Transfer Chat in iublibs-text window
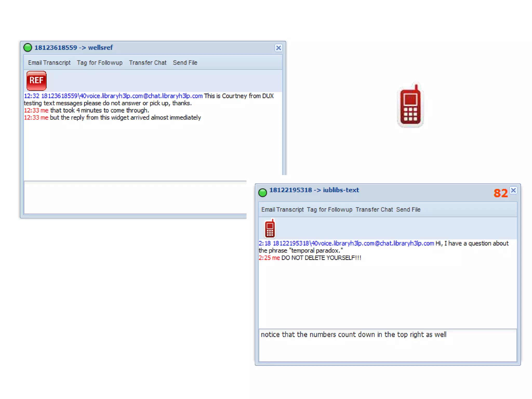The image size is (532, 399). (374, 209)
